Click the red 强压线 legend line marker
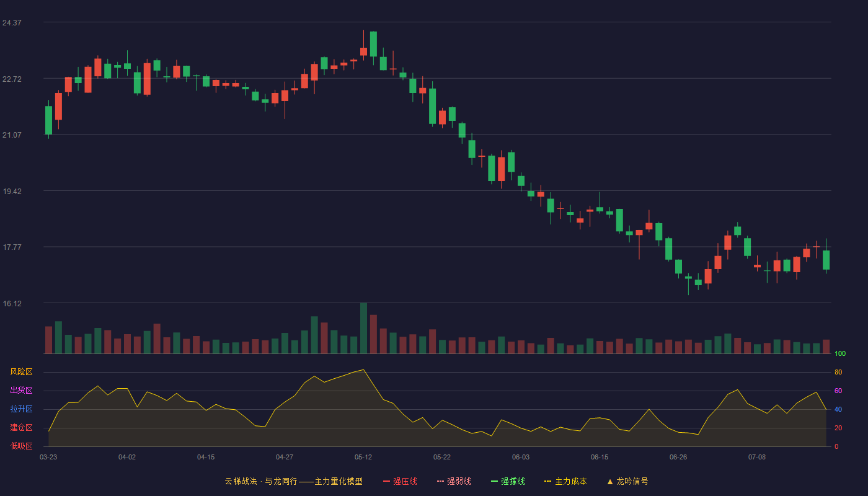 [x=386, y=481]
